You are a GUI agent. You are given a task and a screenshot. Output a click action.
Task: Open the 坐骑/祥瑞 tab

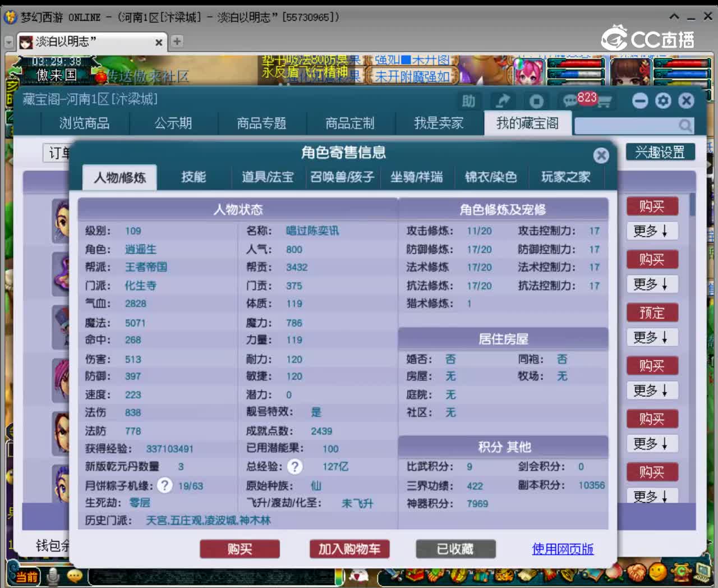(x=417, y=177)
